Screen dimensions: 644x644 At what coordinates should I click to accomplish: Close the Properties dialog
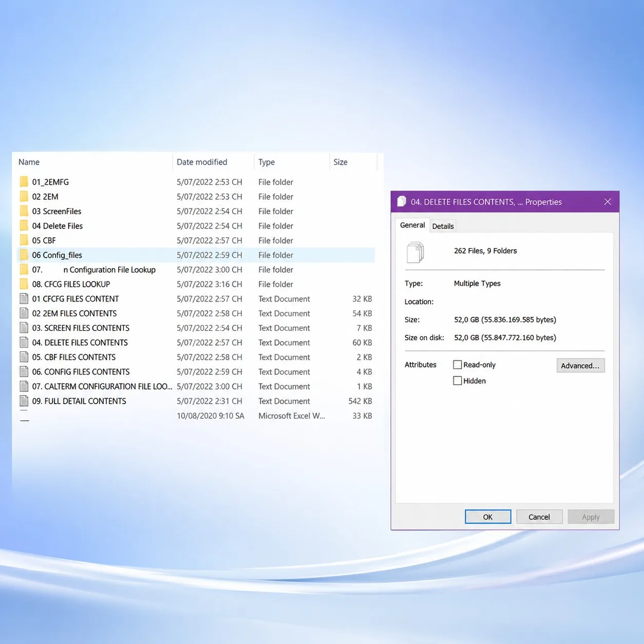coord(608,202)
